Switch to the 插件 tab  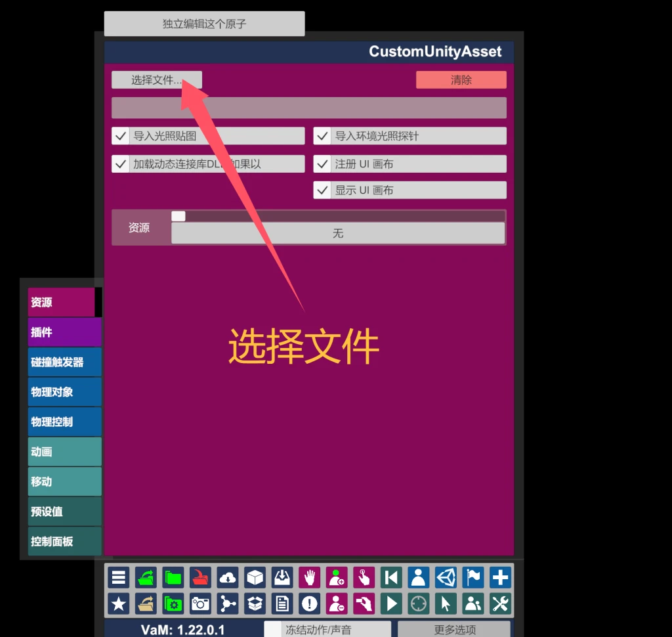(62, 332)
